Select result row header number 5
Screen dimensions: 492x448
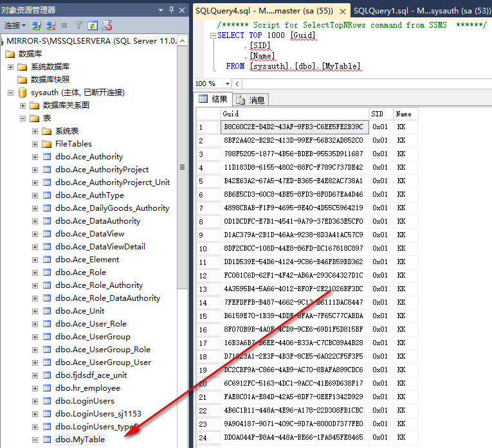pyautogui.click(x=208, y=181)
